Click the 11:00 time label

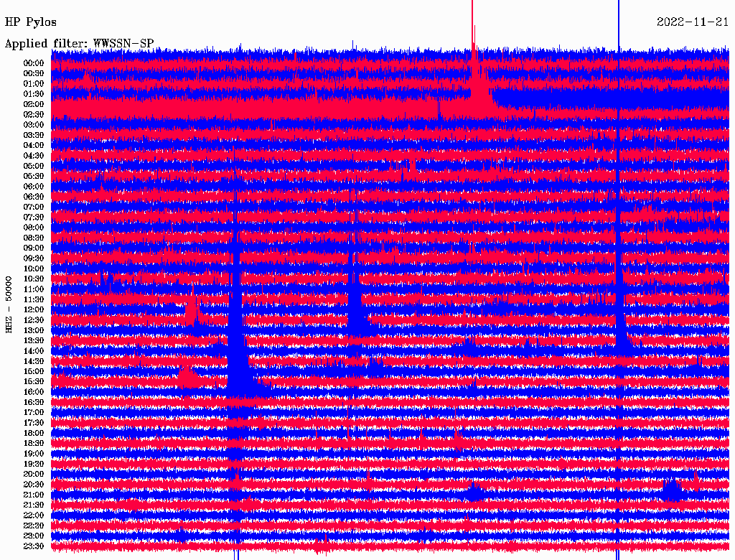point(34,289)
